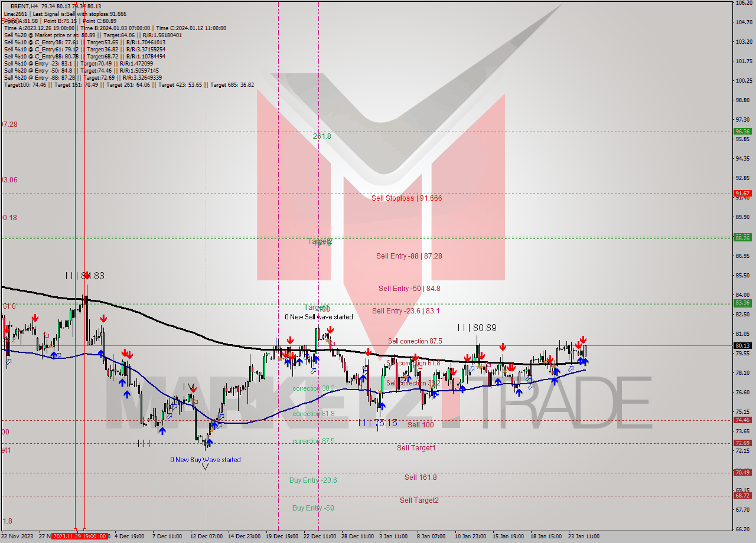Click the '22 Nov 2023' date axis label
This screenshot has width=756, height=543.
tap(18, 537)
